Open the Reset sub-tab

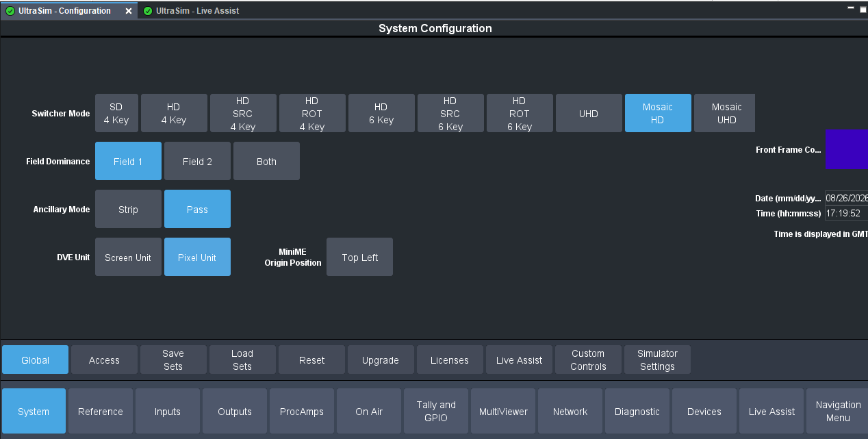pyautogui.click(x=311, y=360)
